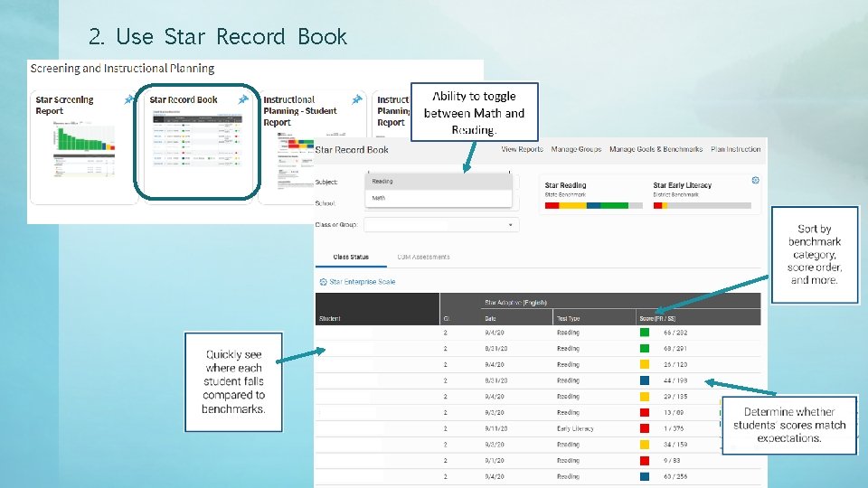Viewport: 868px width, 488px height.
Task: Pin the Star Record Book card
Action: coord(243,99)
